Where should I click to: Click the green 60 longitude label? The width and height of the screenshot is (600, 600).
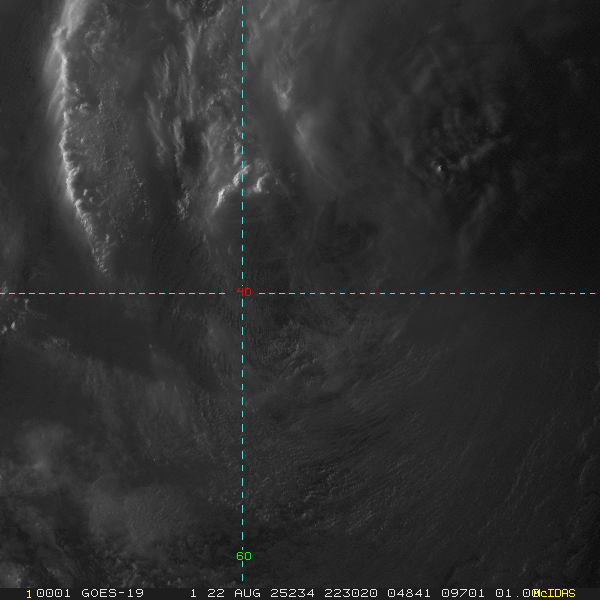click(244, 556)
